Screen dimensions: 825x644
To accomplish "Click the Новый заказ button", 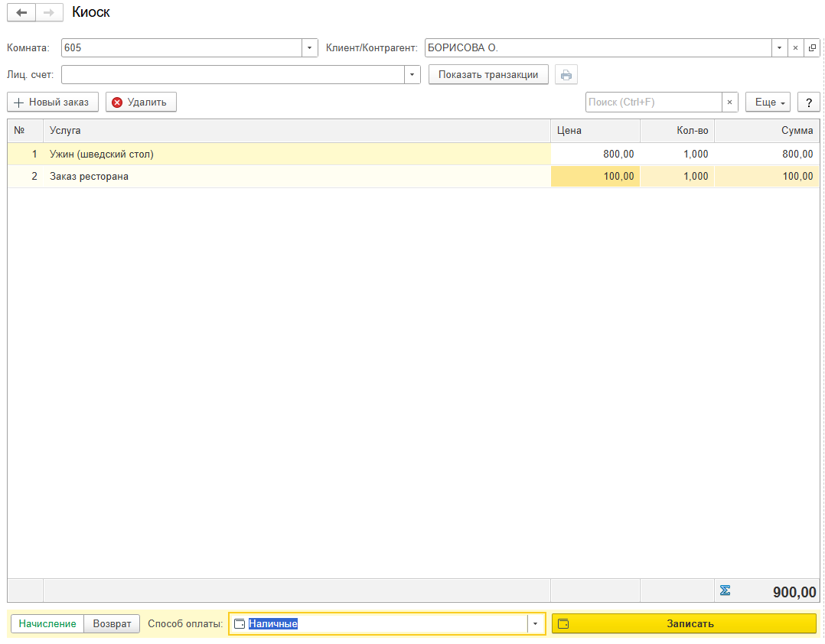I will coord(53,102).
